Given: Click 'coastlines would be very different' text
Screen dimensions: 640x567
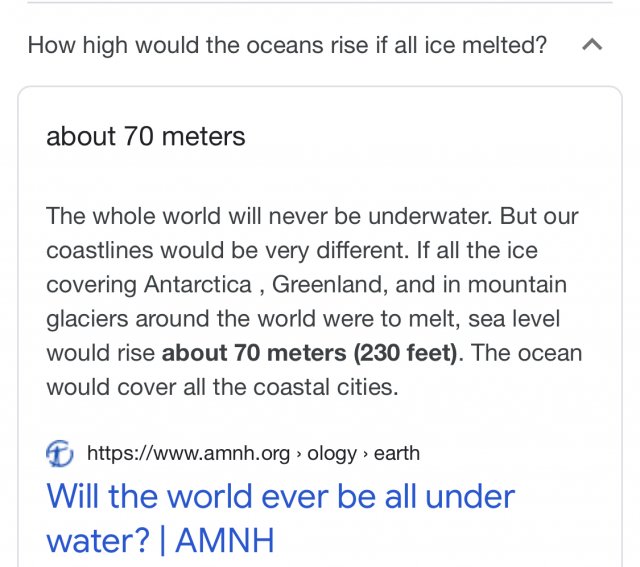Looking at the screenshot, I should pos(227,250).
